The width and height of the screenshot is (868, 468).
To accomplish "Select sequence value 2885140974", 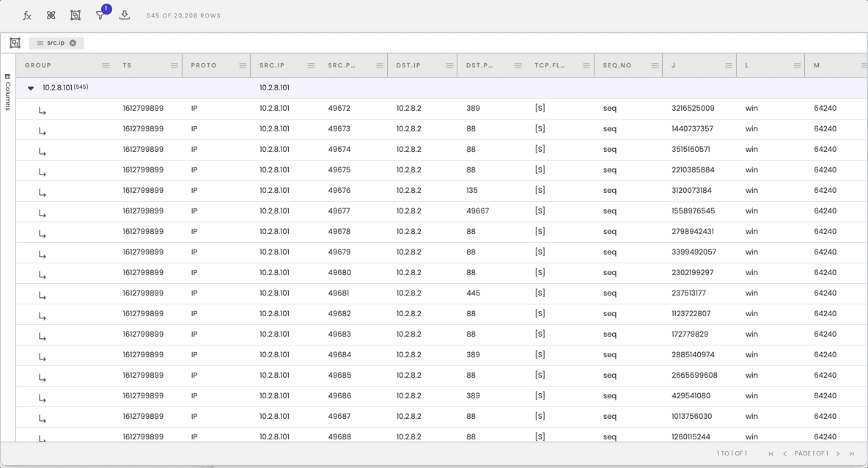I will click(x=693, y=354).
